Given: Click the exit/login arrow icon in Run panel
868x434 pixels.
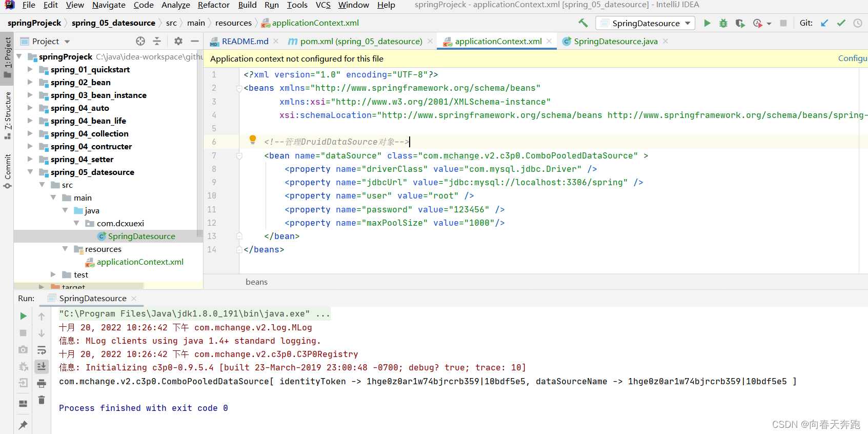Looking at the screenshot, I should click(23, 383).
